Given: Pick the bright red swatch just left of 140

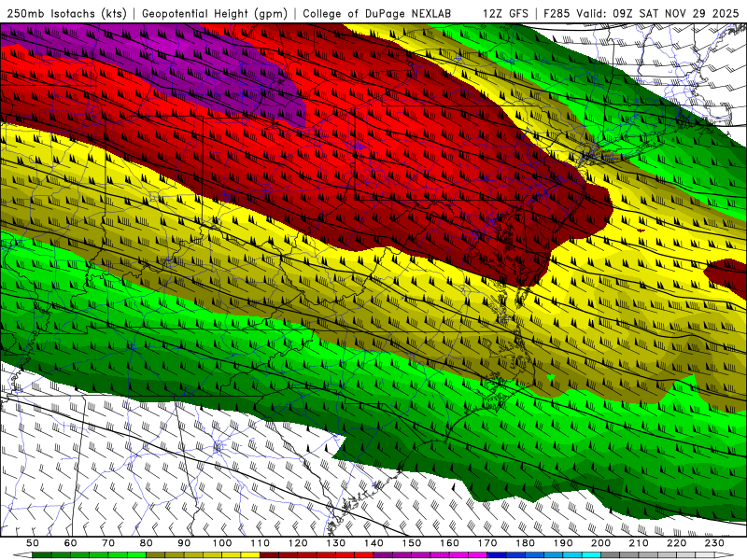Looking at the screenshot, I should click(x=364, y=555).
